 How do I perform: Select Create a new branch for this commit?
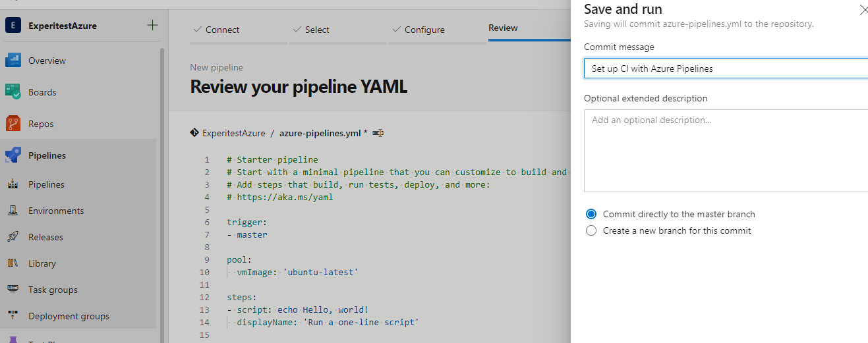tap(591, 230)
